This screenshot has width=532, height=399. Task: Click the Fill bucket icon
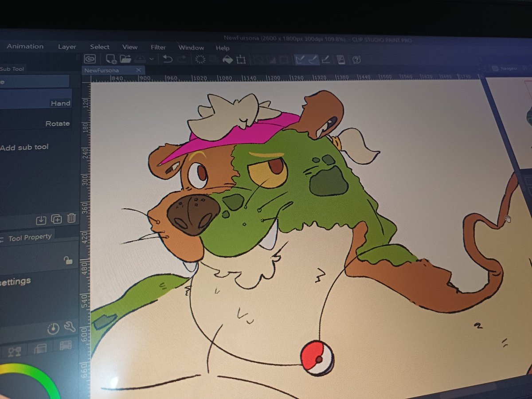[227, 59]
